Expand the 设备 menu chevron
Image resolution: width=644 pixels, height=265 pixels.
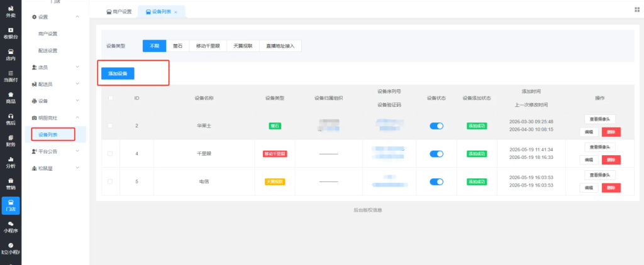pos(77,101)
